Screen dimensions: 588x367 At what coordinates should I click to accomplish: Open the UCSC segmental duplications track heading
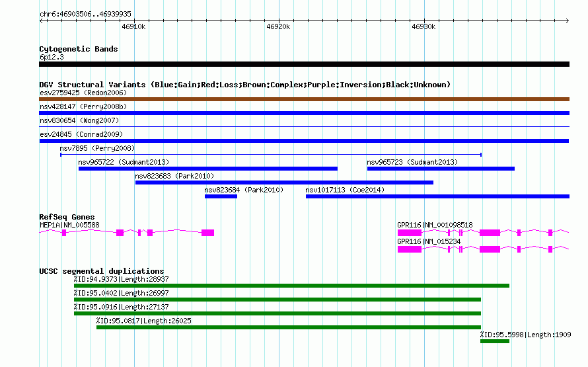[102, 271]
